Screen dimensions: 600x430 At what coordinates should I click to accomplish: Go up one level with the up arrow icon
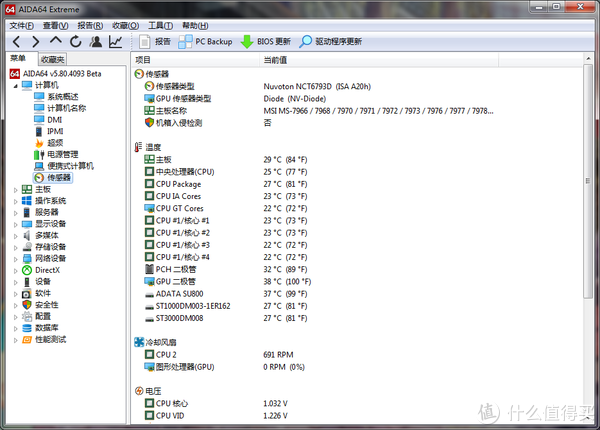56,41
